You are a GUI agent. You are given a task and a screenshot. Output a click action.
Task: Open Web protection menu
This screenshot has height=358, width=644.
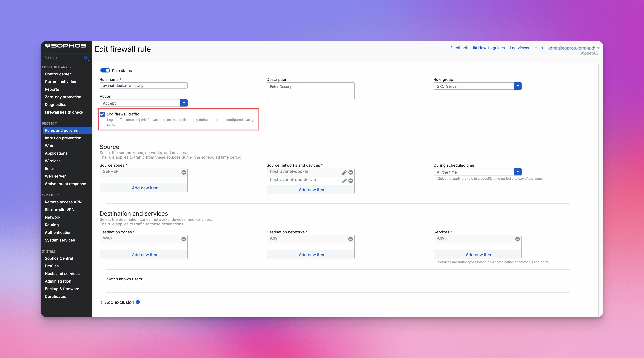(x=49, y=146)
